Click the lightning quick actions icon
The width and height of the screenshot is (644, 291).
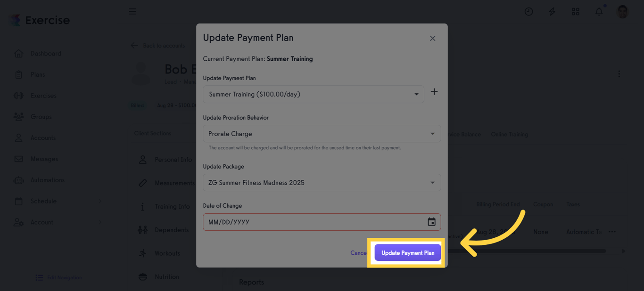(552, 11)
